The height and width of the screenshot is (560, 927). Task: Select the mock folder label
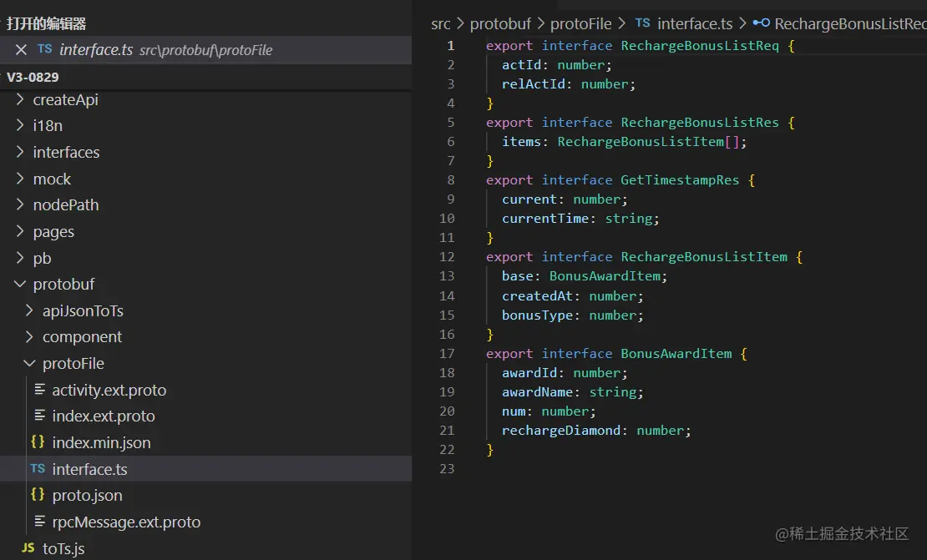[52, 179]
